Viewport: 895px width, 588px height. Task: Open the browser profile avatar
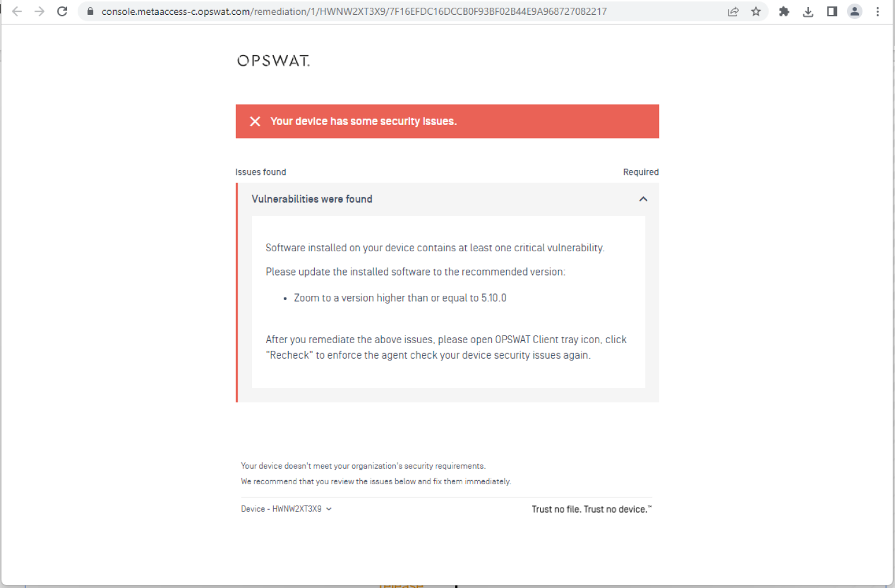pos(855,11)
